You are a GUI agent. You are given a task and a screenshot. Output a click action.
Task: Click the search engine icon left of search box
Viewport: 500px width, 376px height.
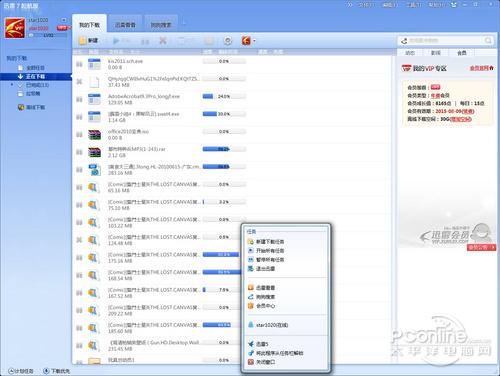(x=404, y=41)
